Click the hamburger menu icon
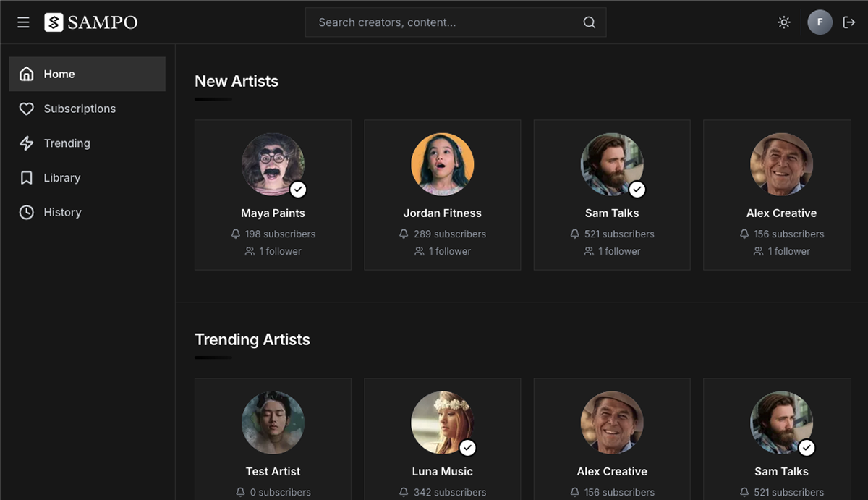Image resolution: width=868 pixels, height=500 pixels. (23, 22)
